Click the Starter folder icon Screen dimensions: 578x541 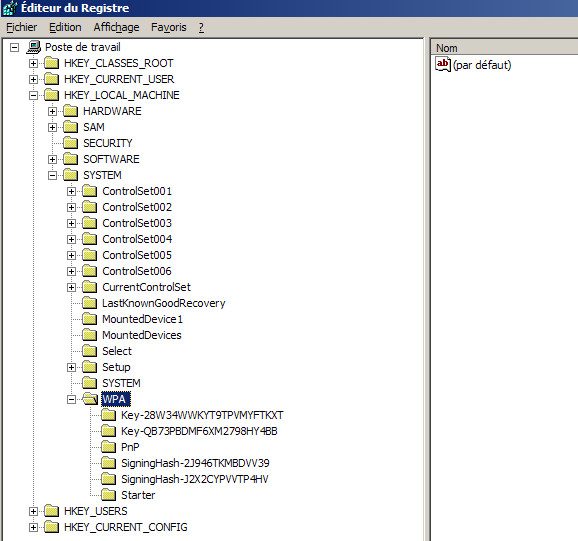point(109,495)
